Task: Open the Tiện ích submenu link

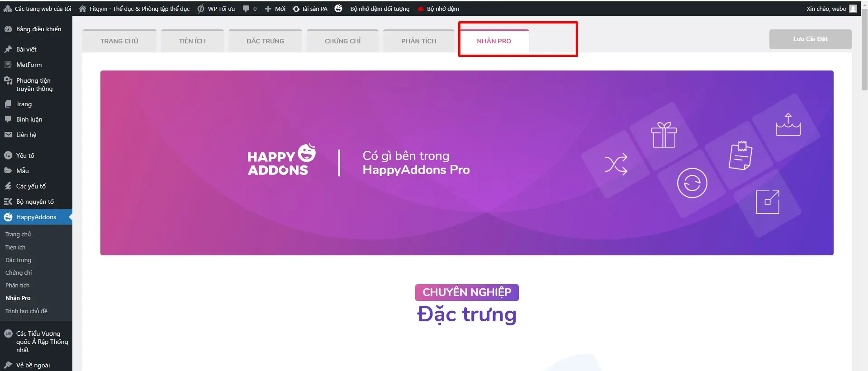Action: (x=15, y=247)
